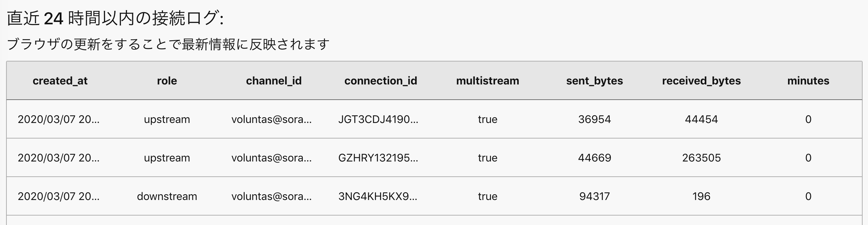
Task: Click the 直近 24 時間以内の接続ログ heading
Action: [115, 18]
